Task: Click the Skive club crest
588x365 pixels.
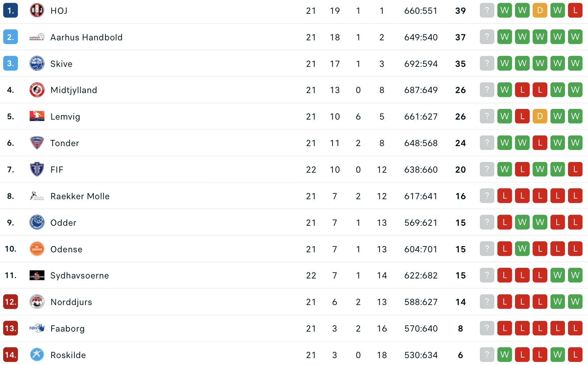Action: (37, 63)
